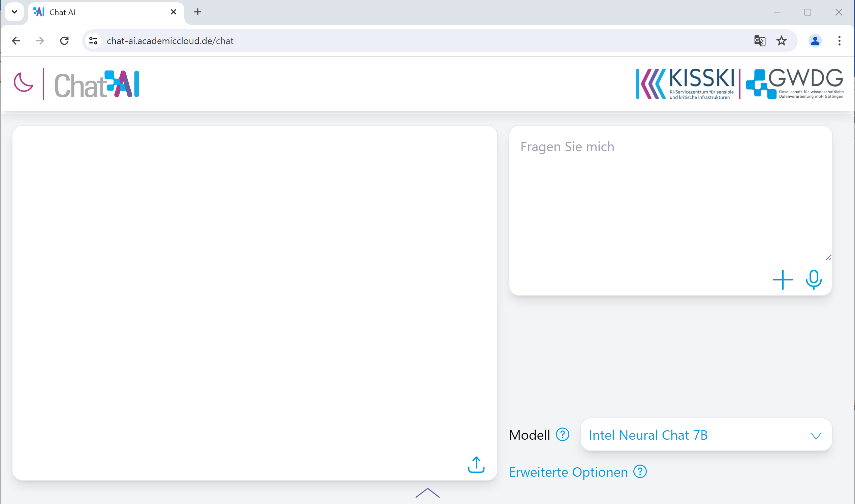Open the KISSKI logo link

(685, 84)
